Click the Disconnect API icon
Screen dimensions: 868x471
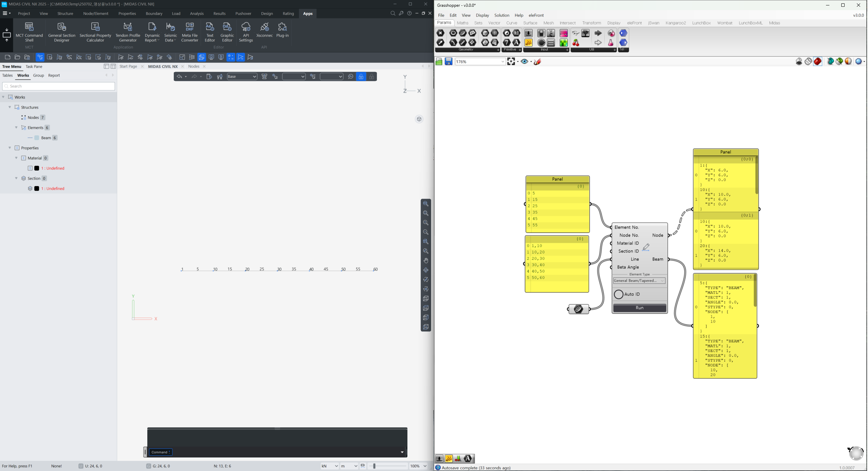[264, 30]
